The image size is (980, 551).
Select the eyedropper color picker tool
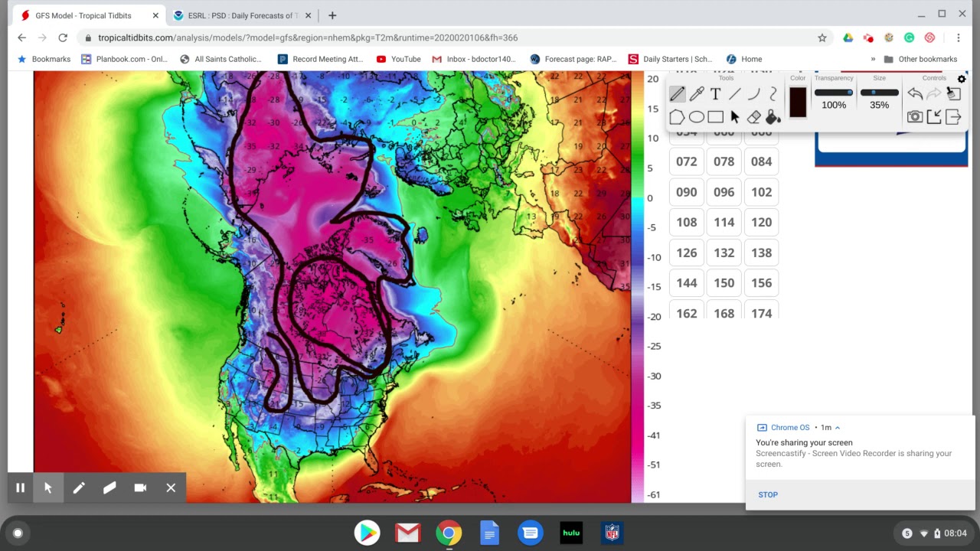[696, 94]
